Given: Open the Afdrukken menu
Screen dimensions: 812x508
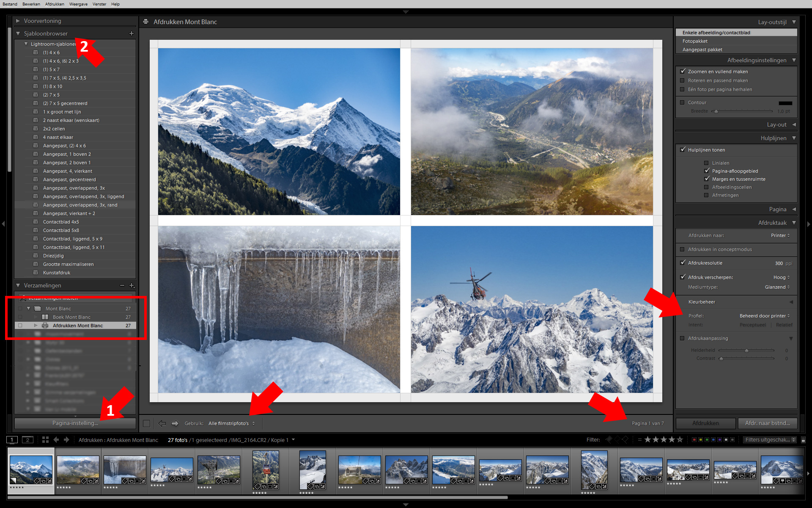Looking at the screenshot, I should coord(55,4).
